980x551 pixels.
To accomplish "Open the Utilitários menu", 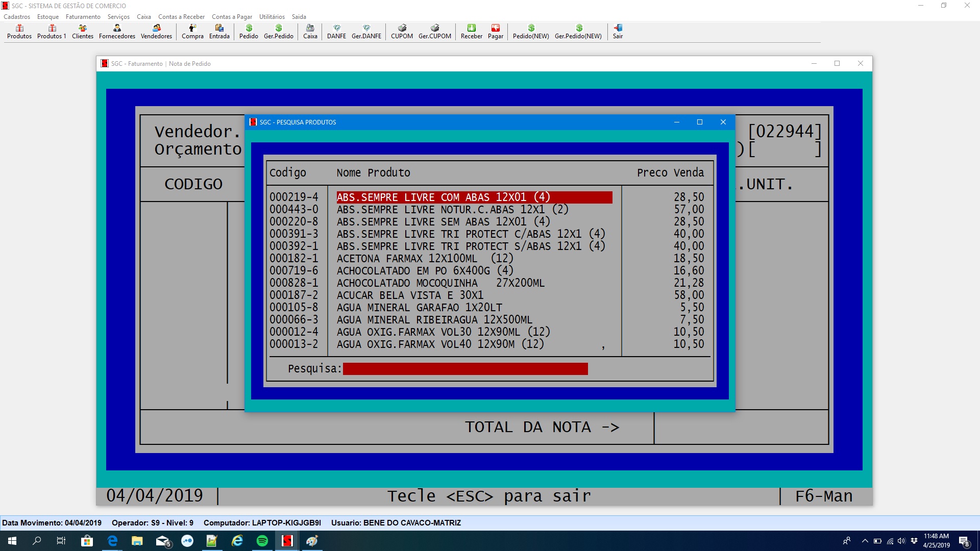I will 272,17.
